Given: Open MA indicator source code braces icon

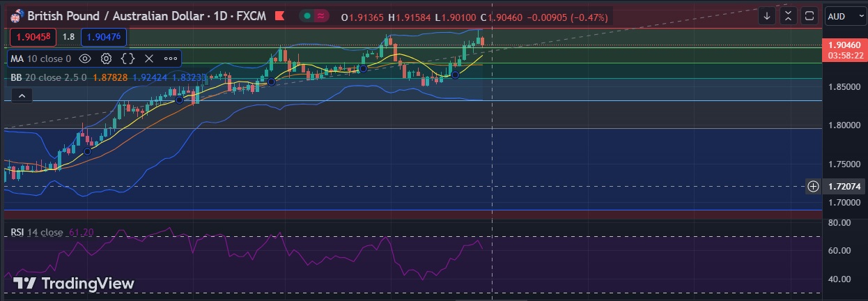Looking at the screenshot, I should pos(127,59).
